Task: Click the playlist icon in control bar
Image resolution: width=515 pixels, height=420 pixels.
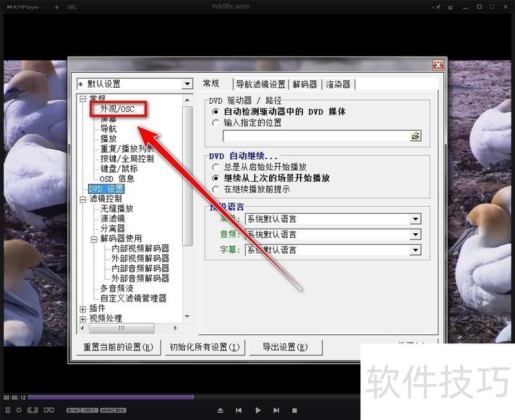Action: pos(7,410)
